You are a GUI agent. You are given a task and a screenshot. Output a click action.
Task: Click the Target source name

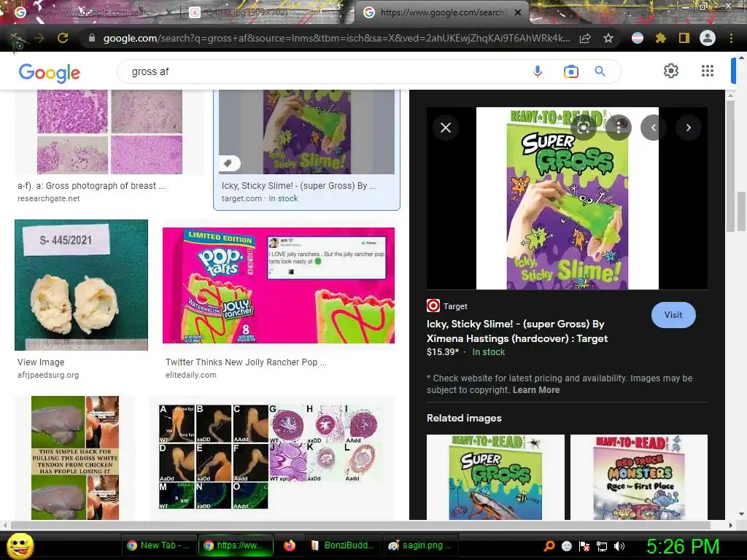point(455,306)
